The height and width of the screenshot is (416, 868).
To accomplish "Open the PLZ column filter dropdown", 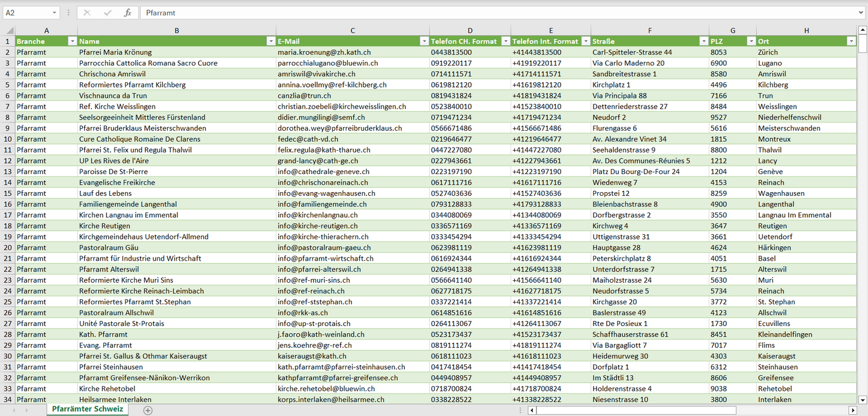I will click(751, 41).
